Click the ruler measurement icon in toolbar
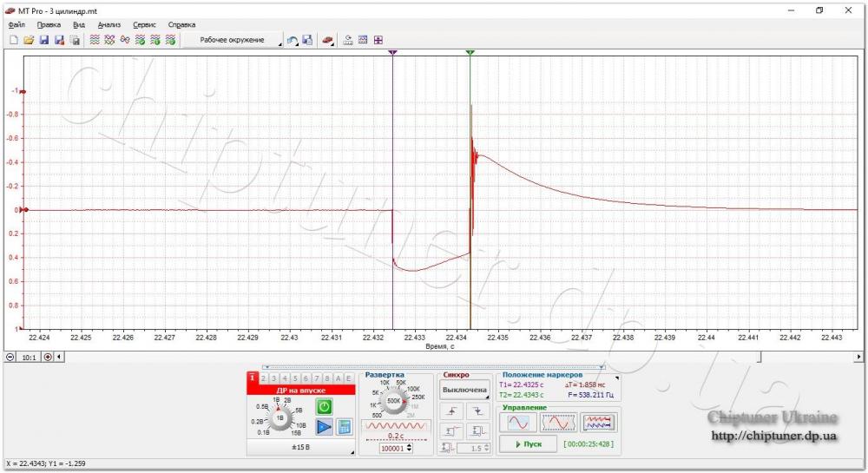 (348, 40)
